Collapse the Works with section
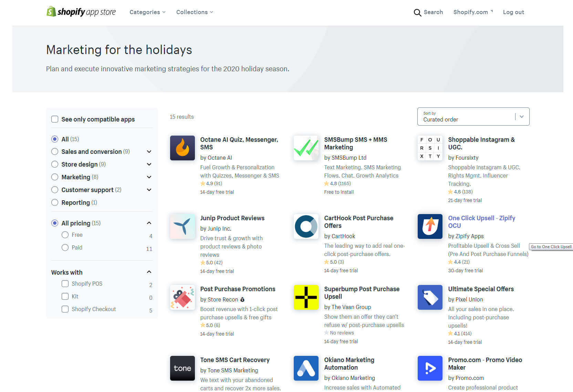 [149, 272]
